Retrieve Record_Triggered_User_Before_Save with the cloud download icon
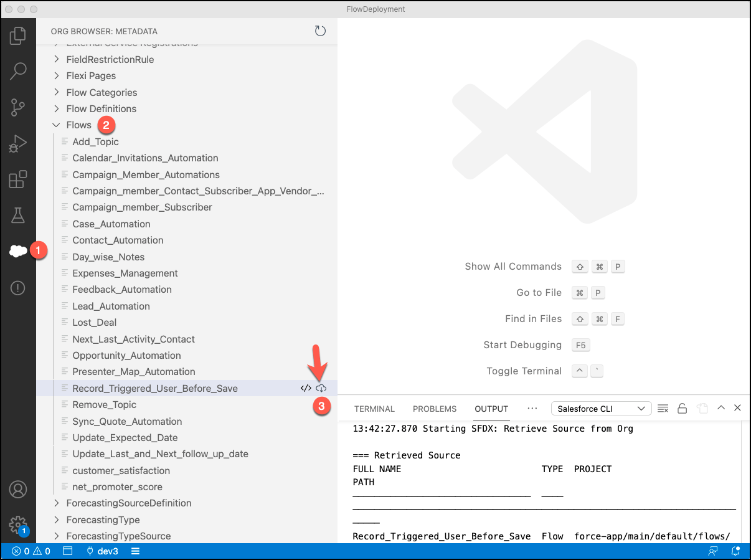Image resolution: width=751 pixels, height=560 pixels. (321, 387)
